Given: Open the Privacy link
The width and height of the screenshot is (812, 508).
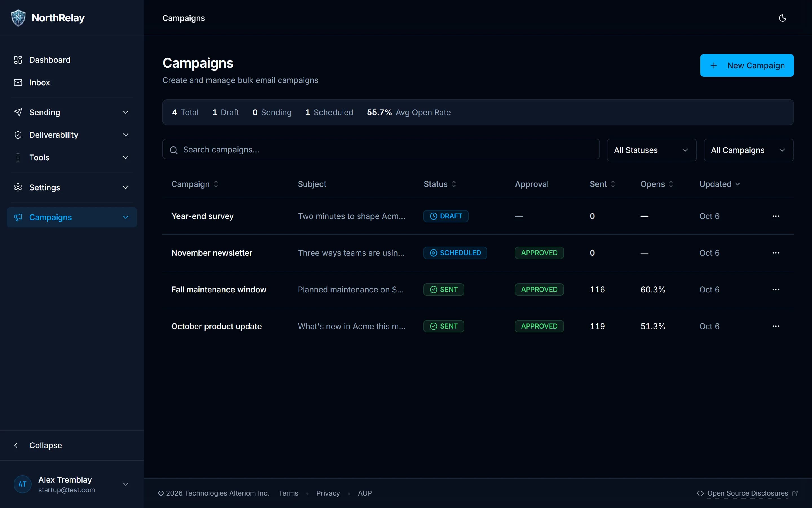Looking at the screenshot, I should coord(328,493).
